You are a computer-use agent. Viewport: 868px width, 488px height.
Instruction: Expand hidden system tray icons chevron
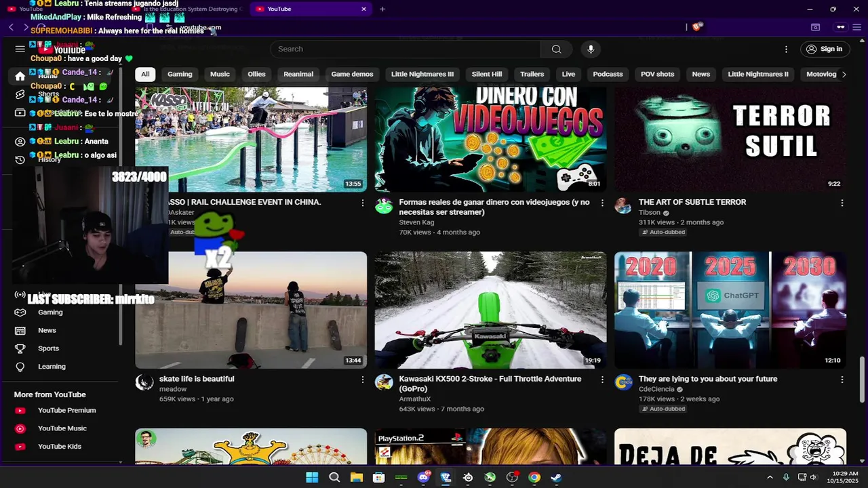770,477
